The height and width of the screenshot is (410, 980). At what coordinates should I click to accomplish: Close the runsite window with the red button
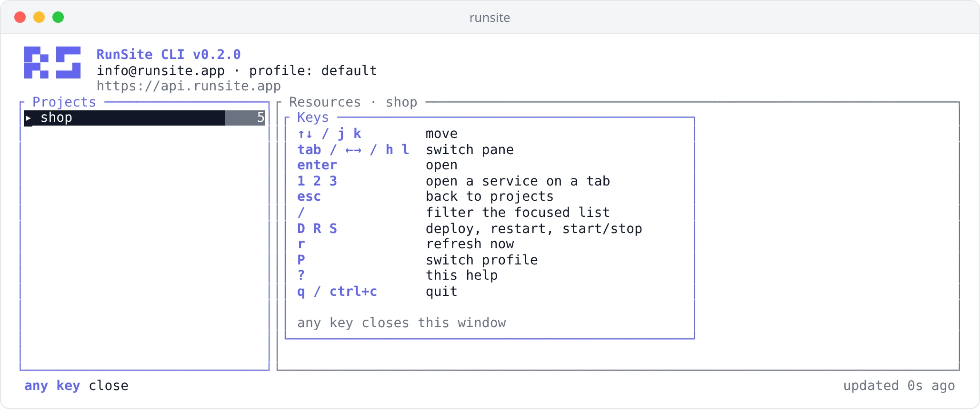tap(20, 18)
